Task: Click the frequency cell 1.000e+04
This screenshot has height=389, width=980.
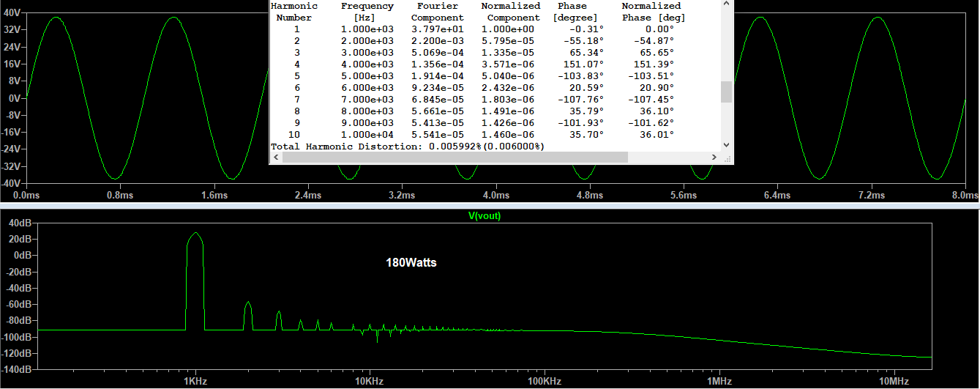Action: coord(367,135)
